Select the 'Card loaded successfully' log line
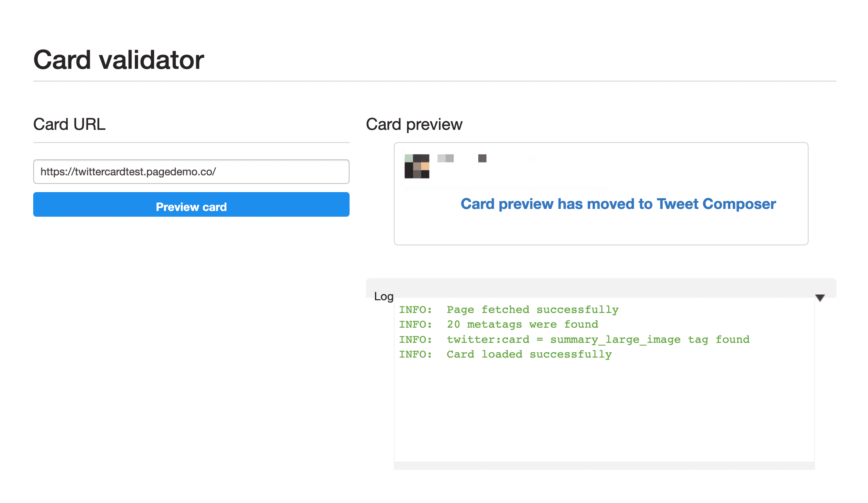 (x=505, y=354)
